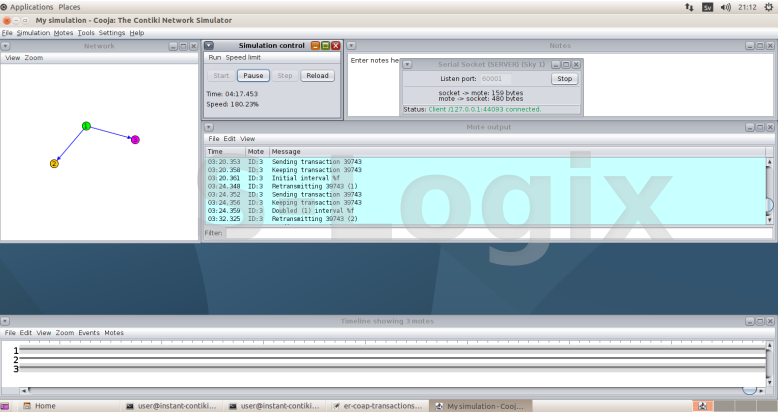The image size is (779, 413).
Task: Click Mote output scrollbar down arrow
Action: click(x=770, y=220)
